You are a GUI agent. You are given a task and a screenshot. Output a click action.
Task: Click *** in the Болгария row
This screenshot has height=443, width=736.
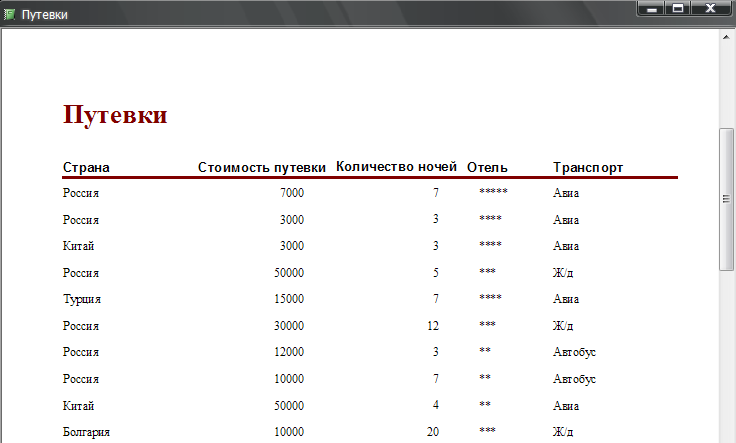pos(488,430)
